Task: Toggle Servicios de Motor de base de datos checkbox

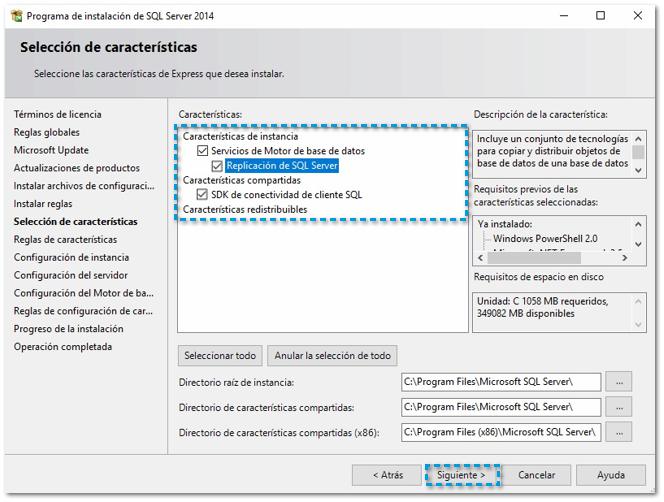Action: [x=202, y=151]
